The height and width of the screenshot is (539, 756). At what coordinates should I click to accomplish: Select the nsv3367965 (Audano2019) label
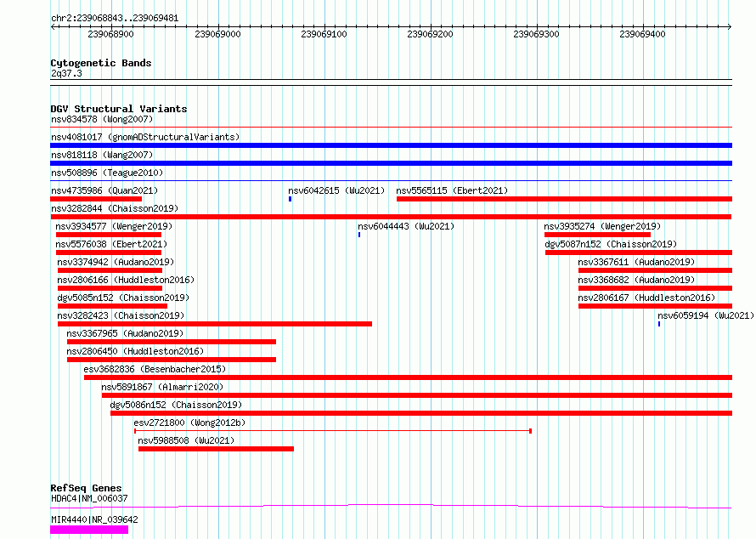(125, 333)
